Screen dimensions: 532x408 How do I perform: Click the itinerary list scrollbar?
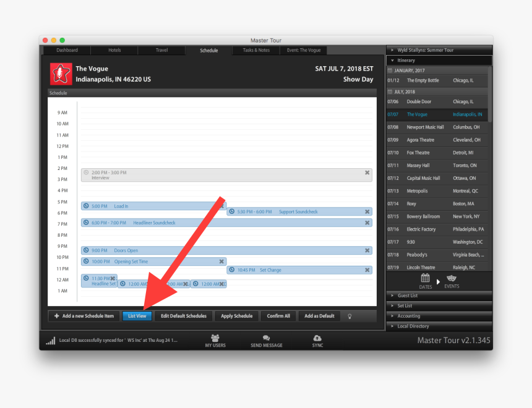point(490,95)
